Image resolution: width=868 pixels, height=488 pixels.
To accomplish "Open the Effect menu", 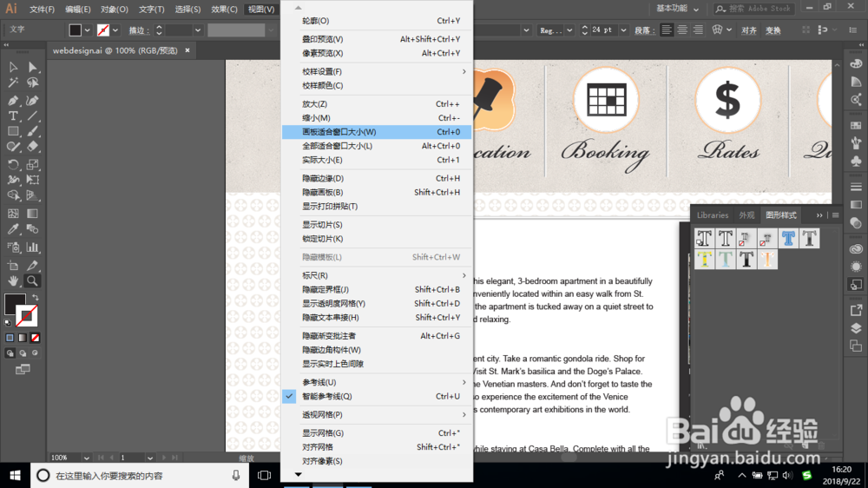I will pyautogui.click(x=224, y=10).
